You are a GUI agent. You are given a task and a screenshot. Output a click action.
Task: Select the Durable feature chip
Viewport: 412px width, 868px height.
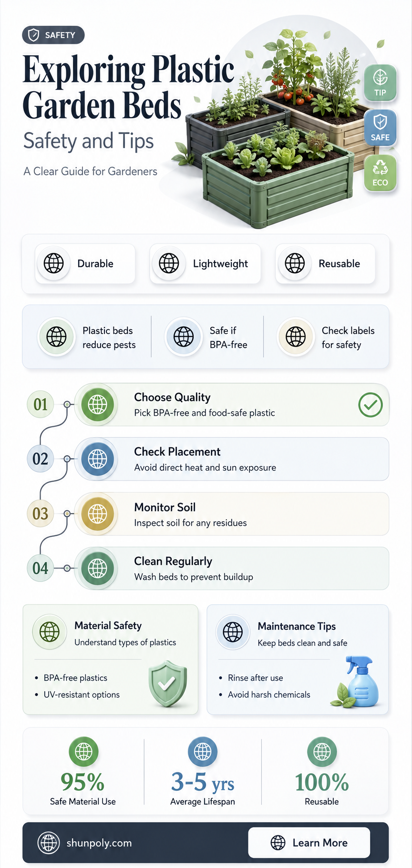coord(85,264)
